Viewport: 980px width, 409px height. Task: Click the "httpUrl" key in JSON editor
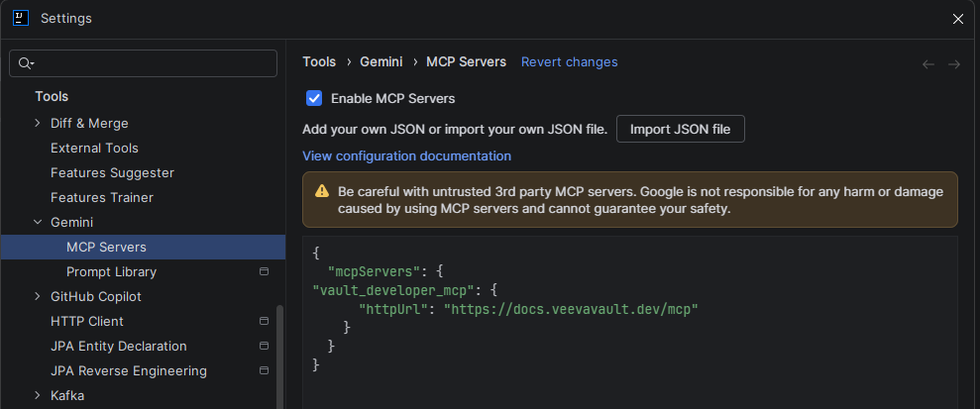click(393, 308)
